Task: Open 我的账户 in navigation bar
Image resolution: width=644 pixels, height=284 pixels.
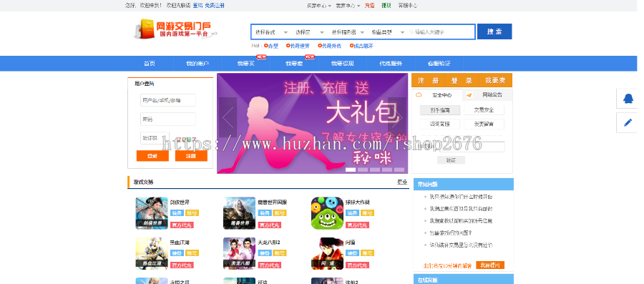Action: coord(197,64)
